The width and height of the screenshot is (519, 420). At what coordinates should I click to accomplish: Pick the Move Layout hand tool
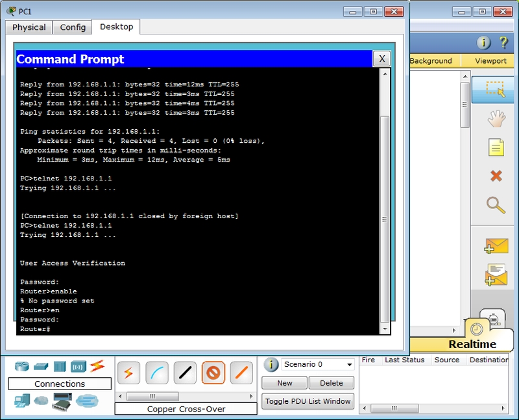496,119
